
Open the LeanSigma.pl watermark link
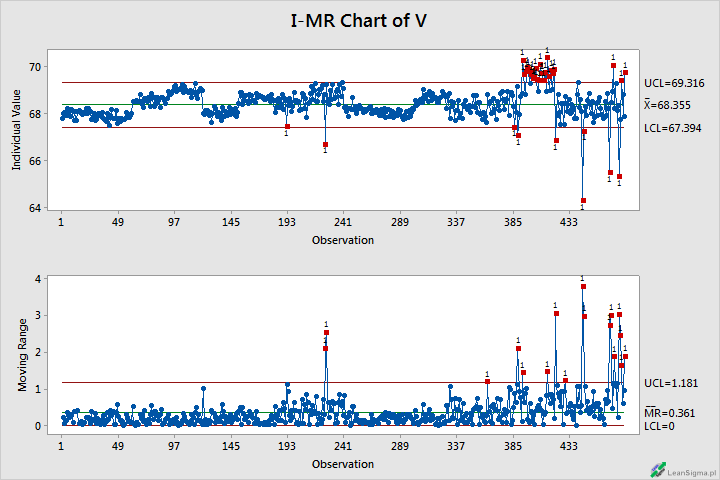[x=690, y=469]
